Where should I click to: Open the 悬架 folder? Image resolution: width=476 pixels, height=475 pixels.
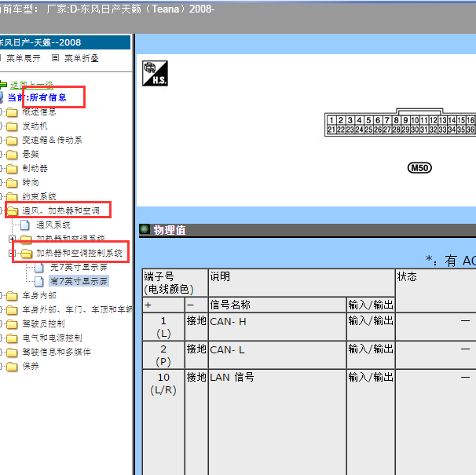31,154
